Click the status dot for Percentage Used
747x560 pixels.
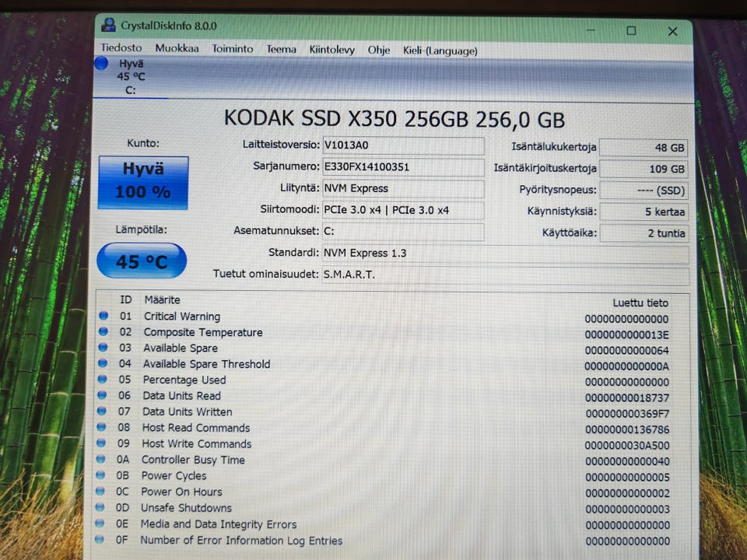tap(102, 379)
